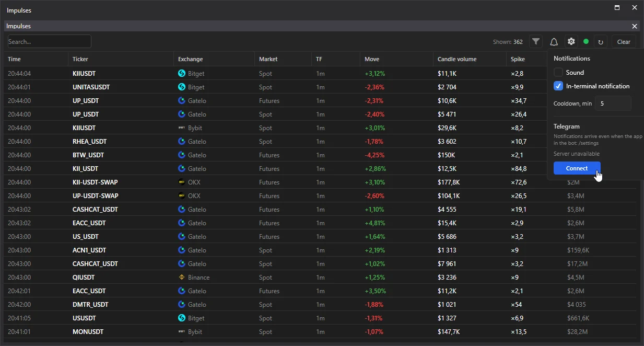Image resolution: width=644 pixels, height=346 pixels.
Task: Focus the Search input field
Action: pos(50,41)
